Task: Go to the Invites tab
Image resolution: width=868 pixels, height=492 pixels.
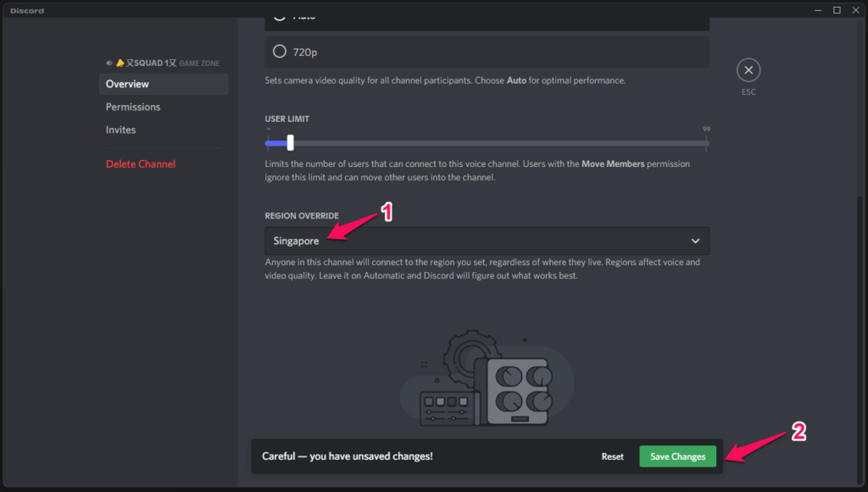Action: tap(120, 130)
